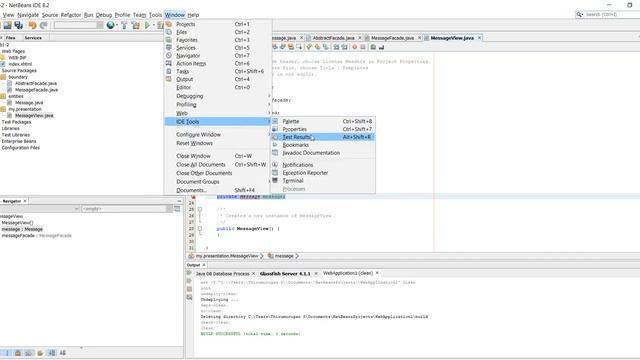Image resolution: width=640 pixels, height=360 pixels.
Task: Switch to the Files panel tab
Action: point(11,38)
